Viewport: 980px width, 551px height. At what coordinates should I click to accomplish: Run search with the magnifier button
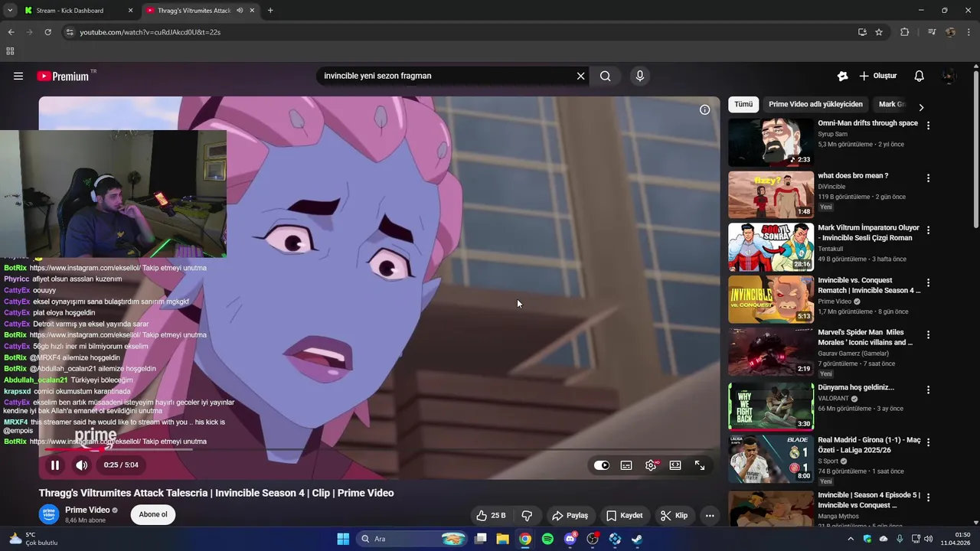[605, 76]
